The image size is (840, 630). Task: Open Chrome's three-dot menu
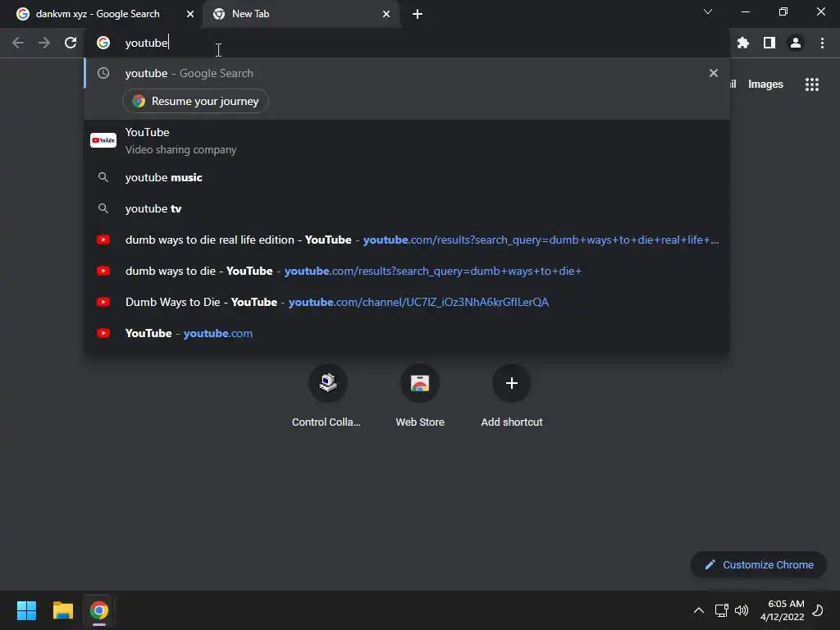pos(822,43)
